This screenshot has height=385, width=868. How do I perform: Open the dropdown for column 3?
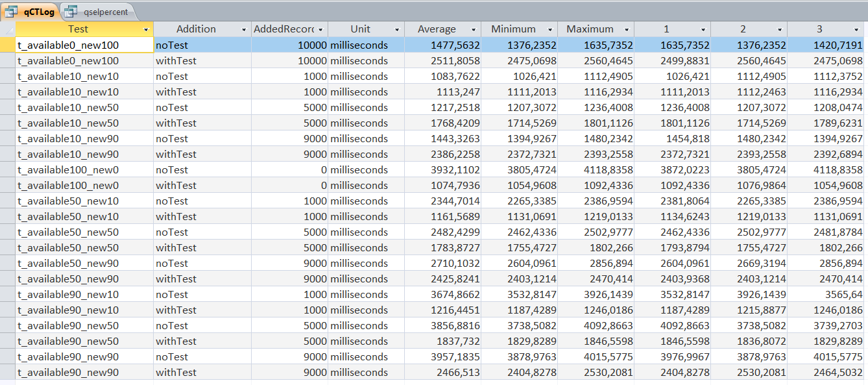[856, 30]
